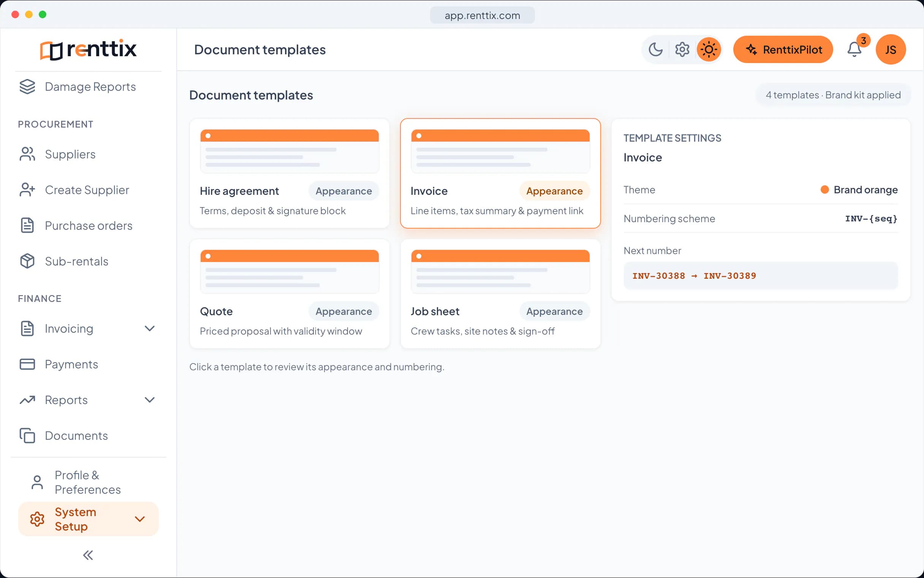
Task: Open Sub-rentals menu item
Action: click(89, 261)
